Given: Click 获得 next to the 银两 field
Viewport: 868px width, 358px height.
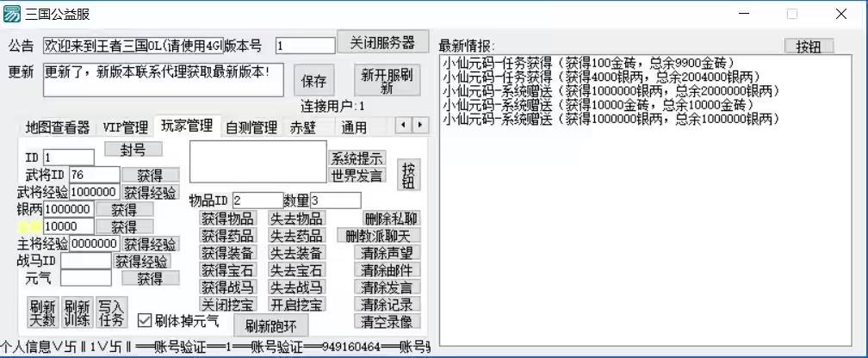Looking at the screenshot, I should click(124, 210).
